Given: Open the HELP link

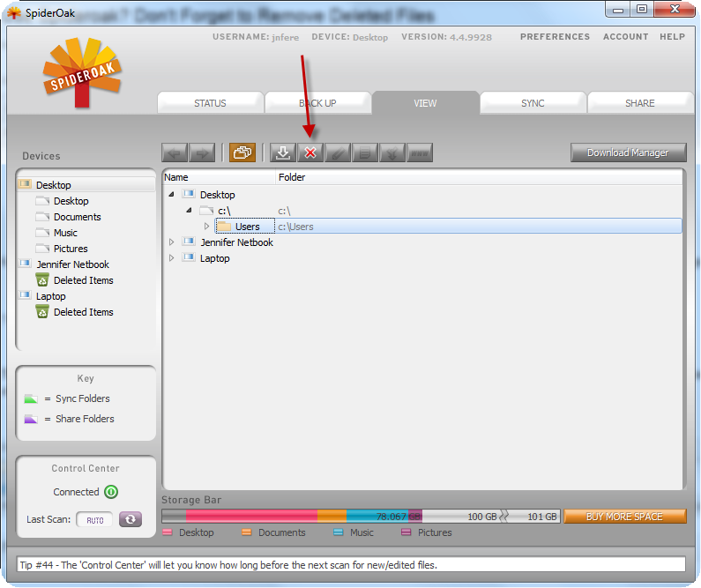Looking at the screenshot, I should [673, 37].
